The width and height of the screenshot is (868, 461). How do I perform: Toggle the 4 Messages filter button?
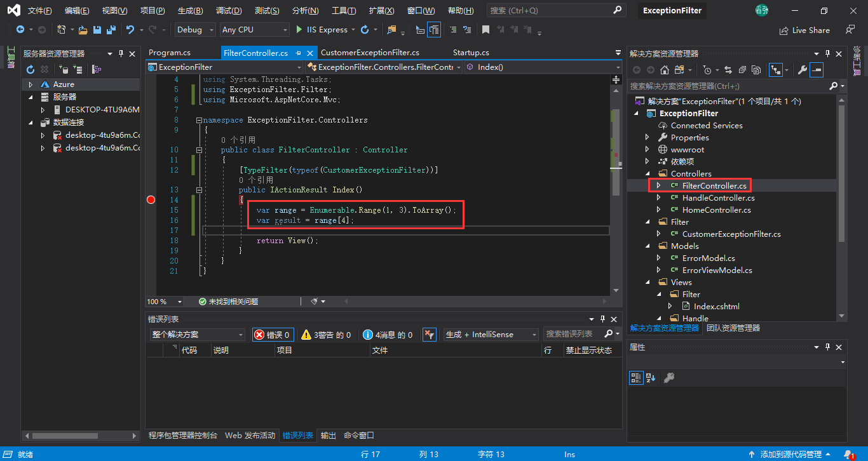tap(388, 335)
